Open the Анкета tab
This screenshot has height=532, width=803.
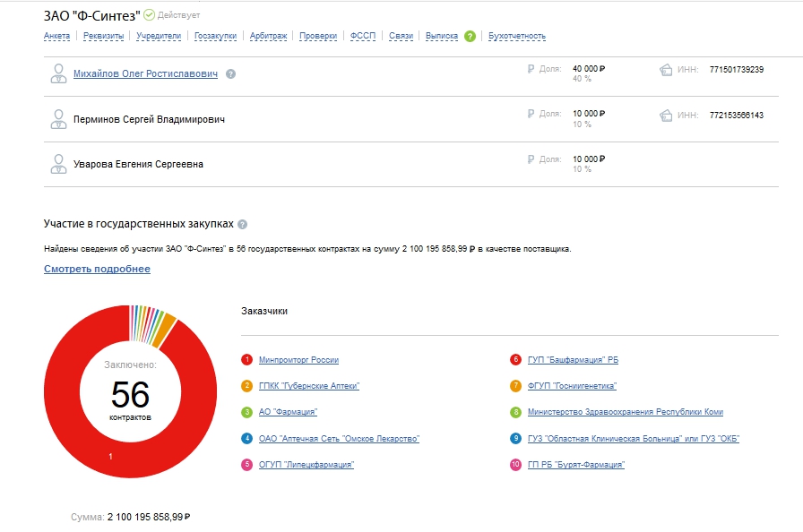coord(56,36)
